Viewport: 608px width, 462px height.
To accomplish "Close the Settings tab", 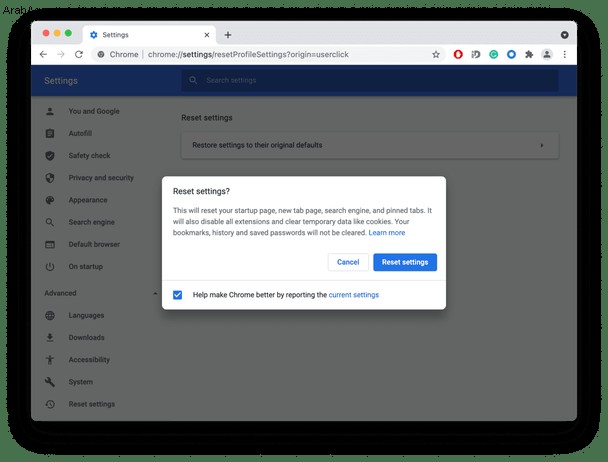I will 207,35.
